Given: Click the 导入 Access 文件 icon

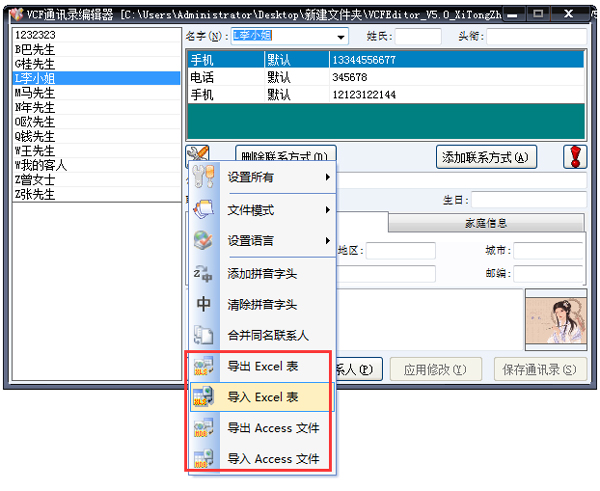Looking at the screenshot, I should [203, 459].
